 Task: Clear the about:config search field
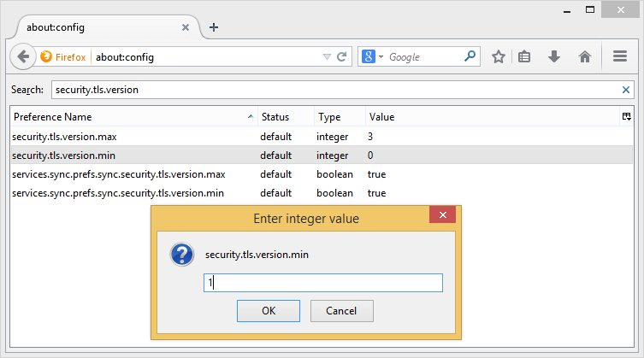(x=625, y=89)
